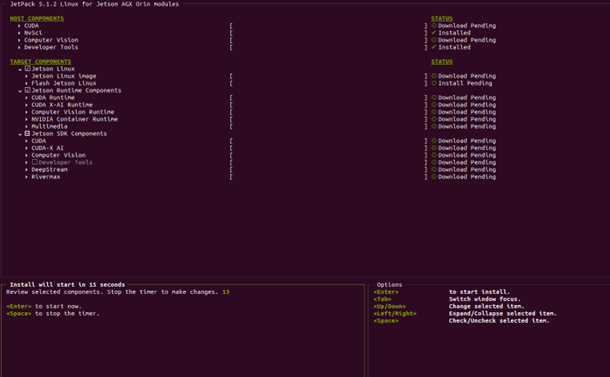Expand the CUDA host component arrow
Viewport: 610px width, 377px height.
point(19,26)
